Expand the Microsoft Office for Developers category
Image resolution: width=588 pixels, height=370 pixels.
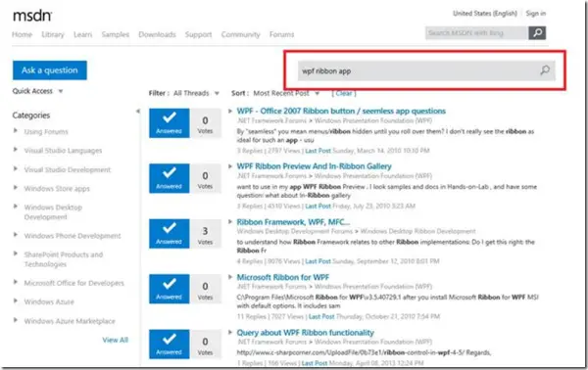click(16, 282)
